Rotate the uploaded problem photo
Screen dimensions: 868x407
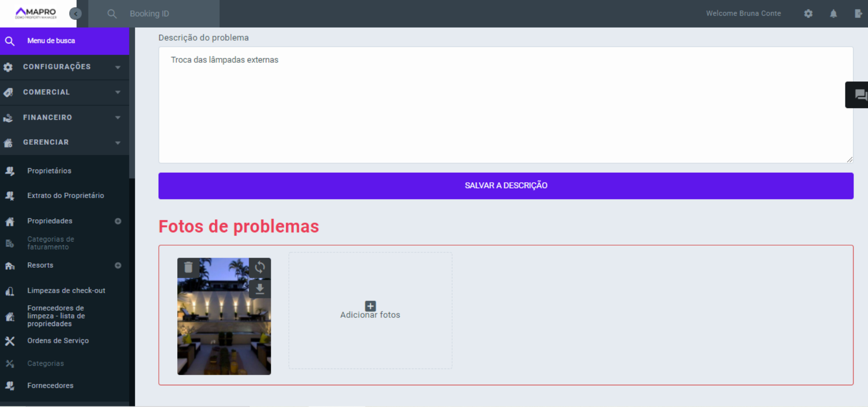[x=259, y=268]
